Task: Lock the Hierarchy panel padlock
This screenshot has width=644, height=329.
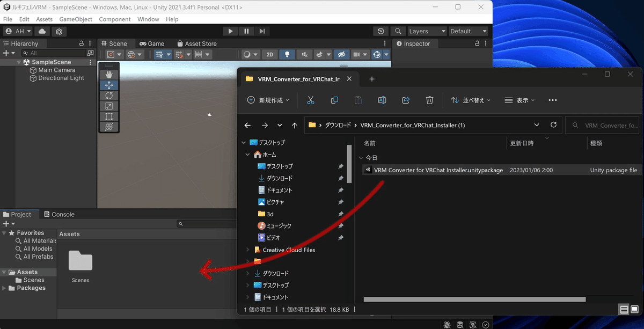Action: tap(82, 43)
